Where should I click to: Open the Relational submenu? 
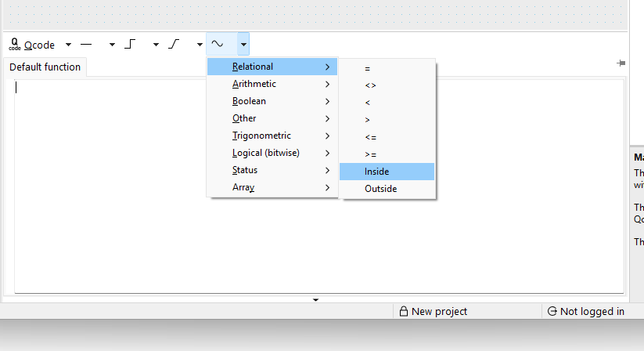point(272,67)
